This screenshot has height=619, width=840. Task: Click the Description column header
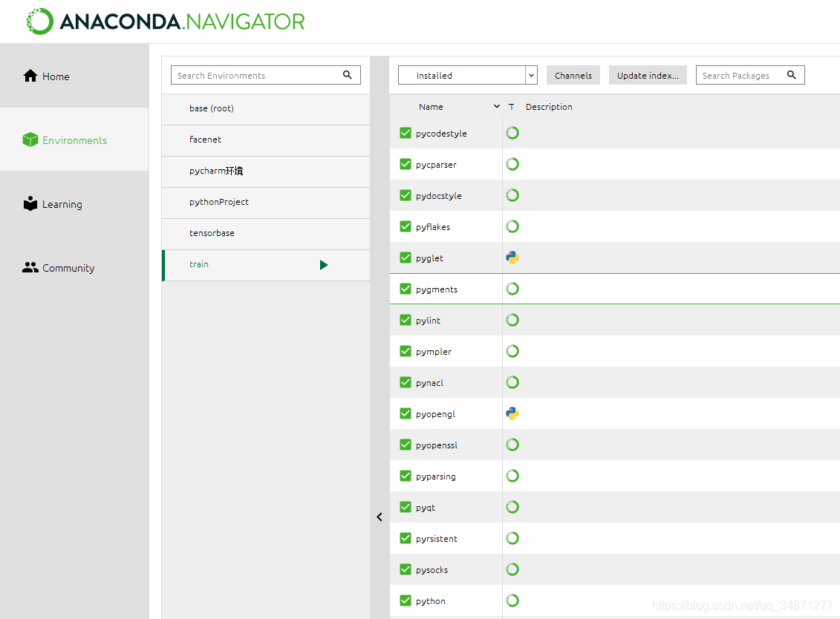point(549,107)
